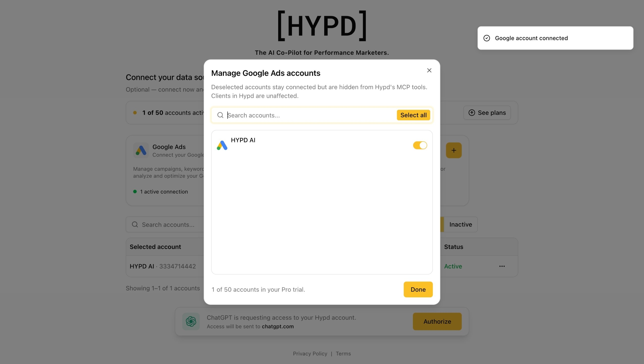Click the Status column header

click(454, 247)
